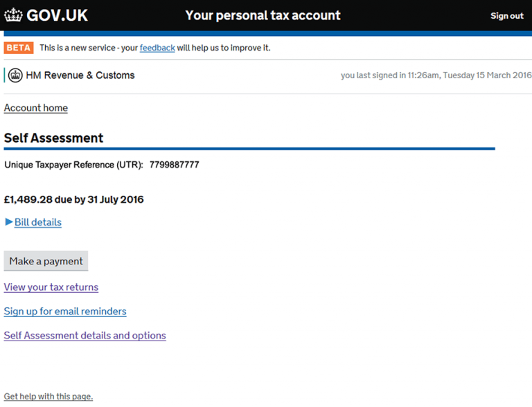
Task: Click the Your personal tax account title
Action: (263, 16)
